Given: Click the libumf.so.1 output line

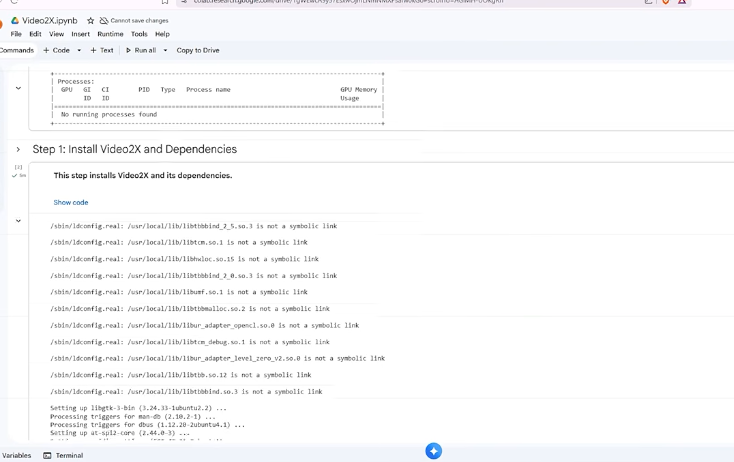Looking at the screenshot, I should tap(179, 292).
